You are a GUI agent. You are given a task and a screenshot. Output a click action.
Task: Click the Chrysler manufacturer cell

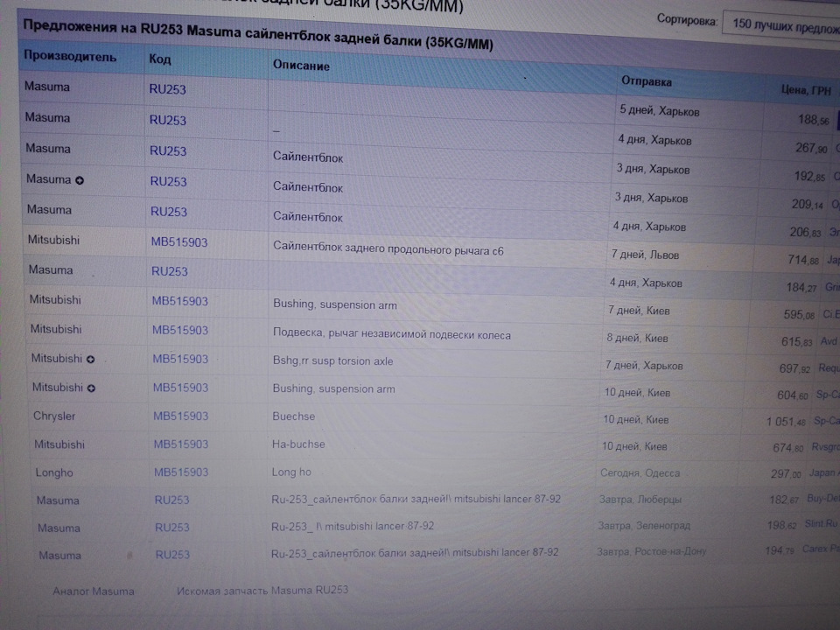point(54,416)
